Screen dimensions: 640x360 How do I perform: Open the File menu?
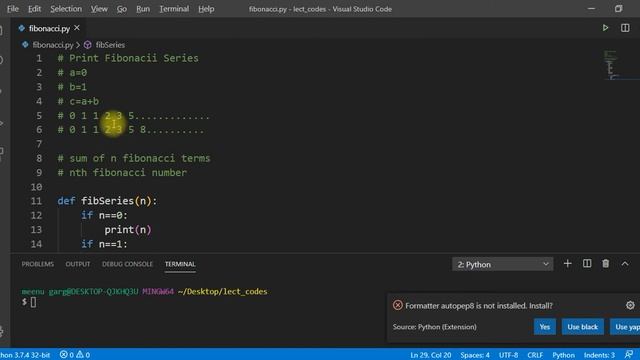[x=13, y=9]
